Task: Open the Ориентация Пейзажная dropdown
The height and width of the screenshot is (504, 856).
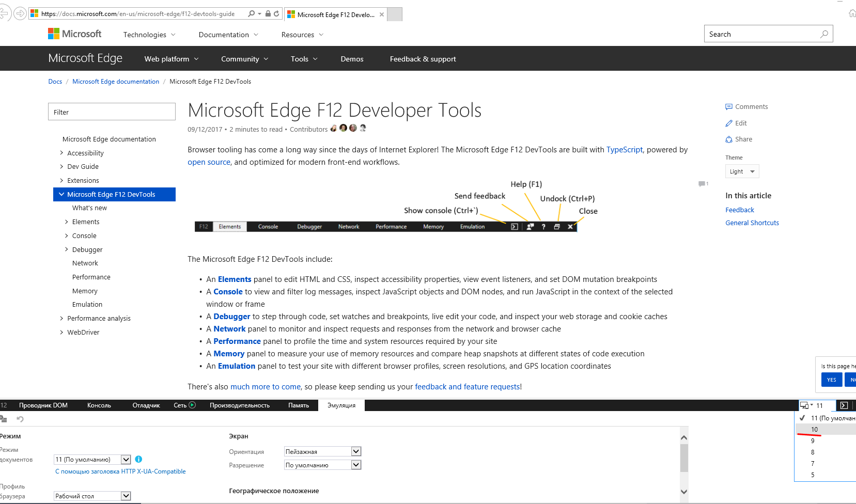Action: pyautogui.click(x=322, y=451)
